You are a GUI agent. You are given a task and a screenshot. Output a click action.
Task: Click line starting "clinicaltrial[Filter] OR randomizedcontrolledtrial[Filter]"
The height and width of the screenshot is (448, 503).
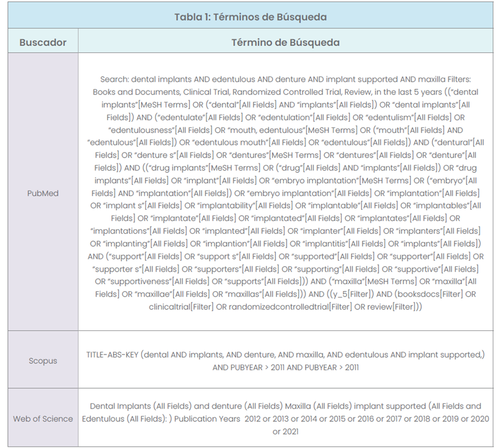[x=286, y=306]
